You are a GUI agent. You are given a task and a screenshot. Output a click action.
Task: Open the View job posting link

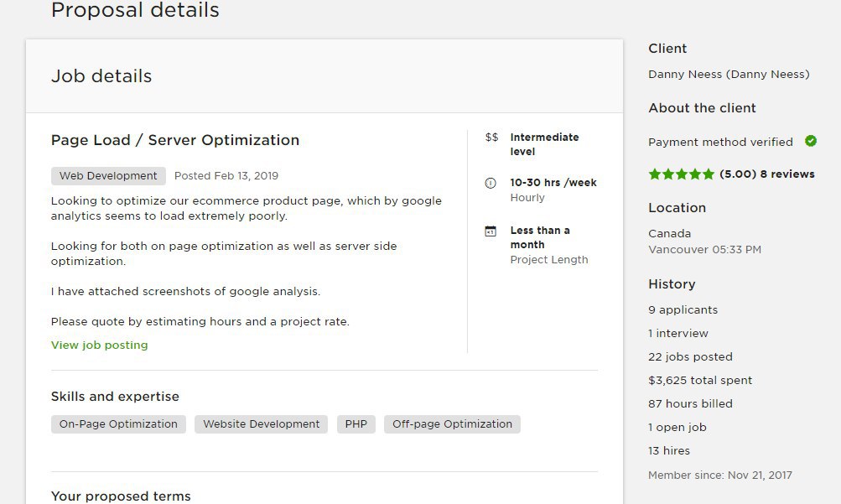click(x=99, y=346)
